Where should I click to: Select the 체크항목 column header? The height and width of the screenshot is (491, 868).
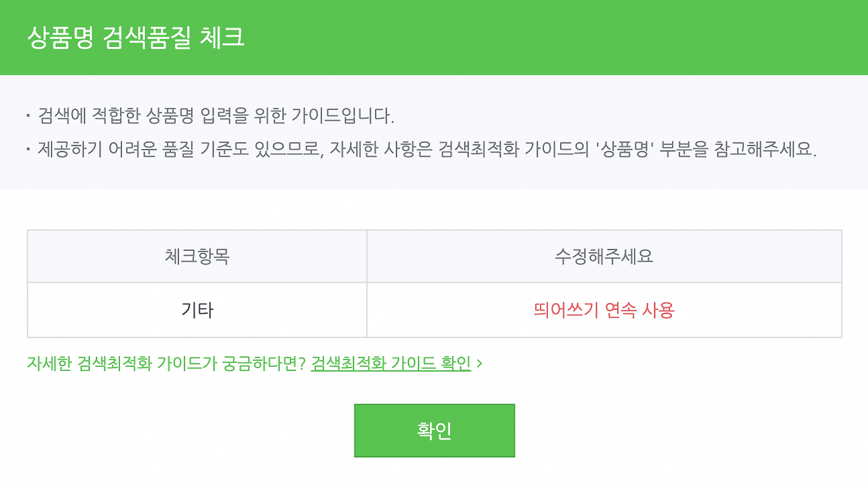click(197, 256)
